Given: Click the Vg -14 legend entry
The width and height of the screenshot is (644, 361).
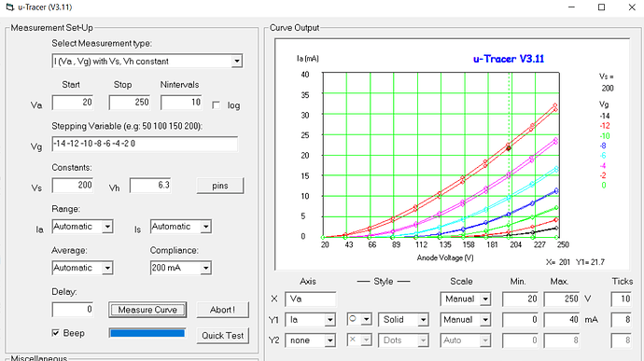Looking at the screenshot, I should point(605,116).
